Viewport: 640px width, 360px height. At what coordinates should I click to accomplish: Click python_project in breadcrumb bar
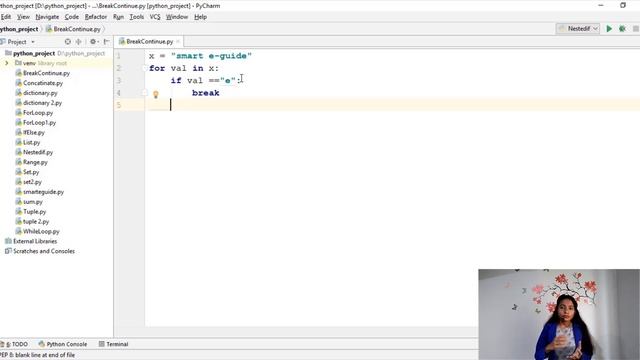[x=19, y=29]
